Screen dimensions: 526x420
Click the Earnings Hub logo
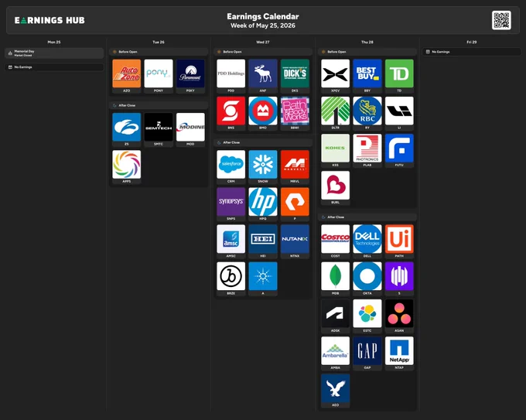pyautogui.click(x=50, y=20)
